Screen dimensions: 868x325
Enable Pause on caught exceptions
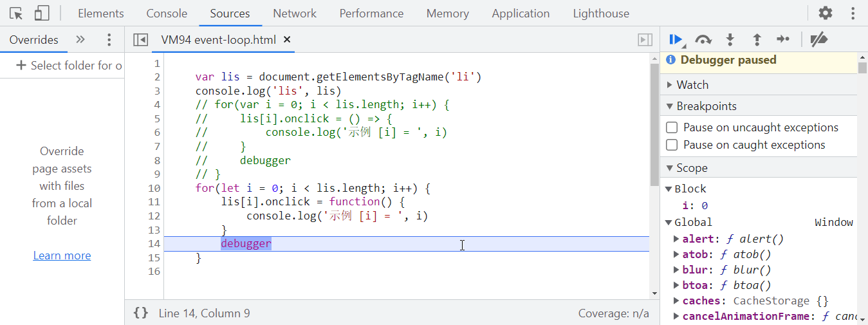click(672, 145)
